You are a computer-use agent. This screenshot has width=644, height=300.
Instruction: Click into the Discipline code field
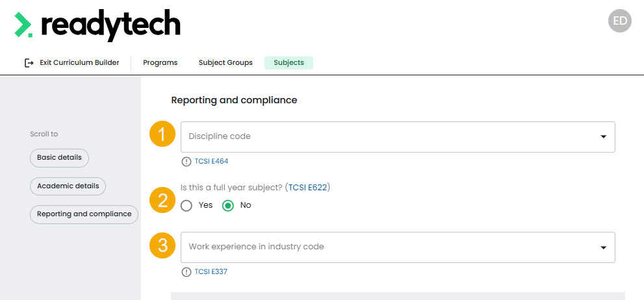[398, 136]
